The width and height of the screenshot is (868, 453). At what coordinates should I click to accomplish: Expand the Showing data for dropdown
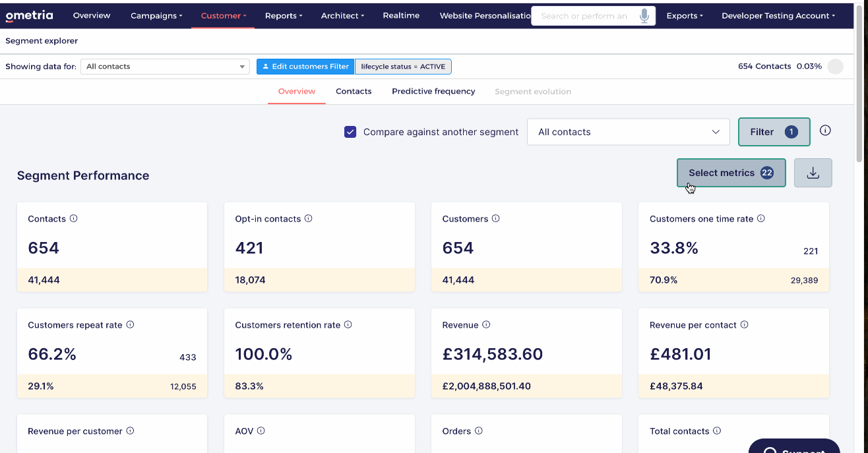coord(165,67)
